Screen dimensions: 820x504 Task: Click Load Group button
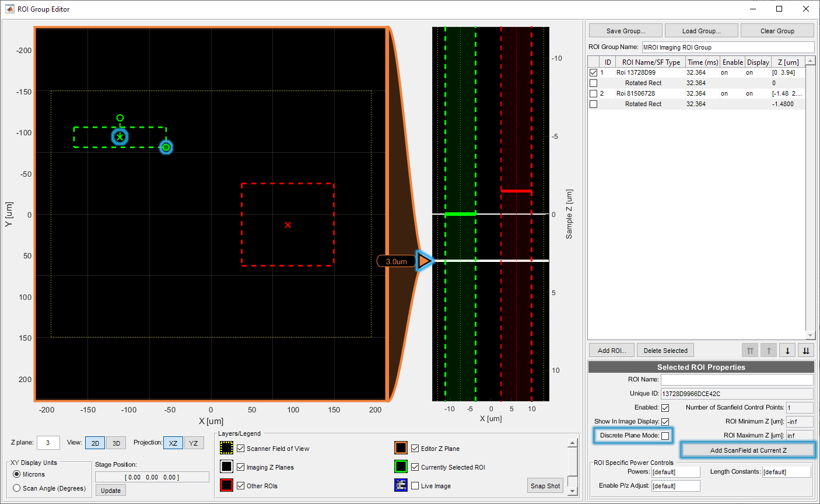(702, 31)
